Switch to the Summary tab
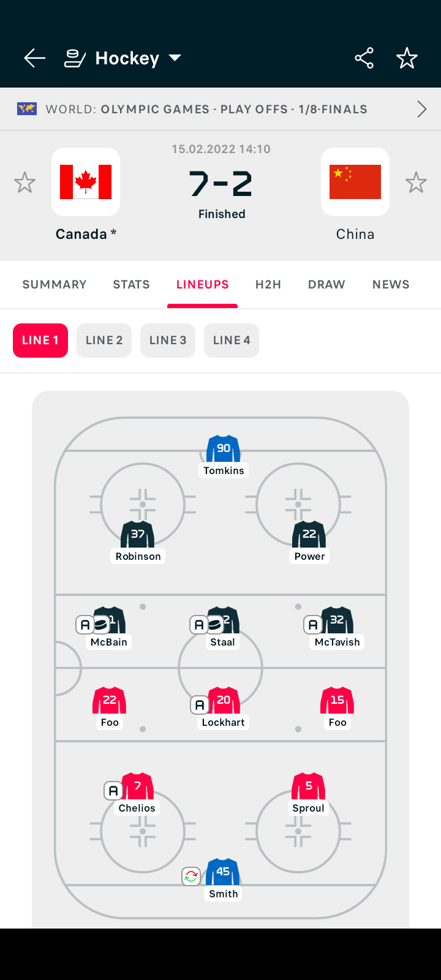Viewport: 441px width, 980px height. (55, 284)
